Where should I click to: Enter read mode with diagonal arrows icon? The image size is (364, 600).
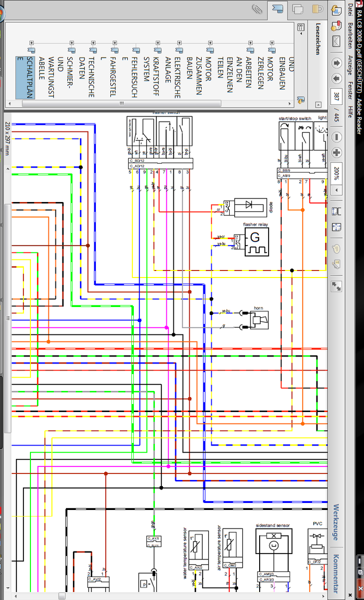click(336, 286)
